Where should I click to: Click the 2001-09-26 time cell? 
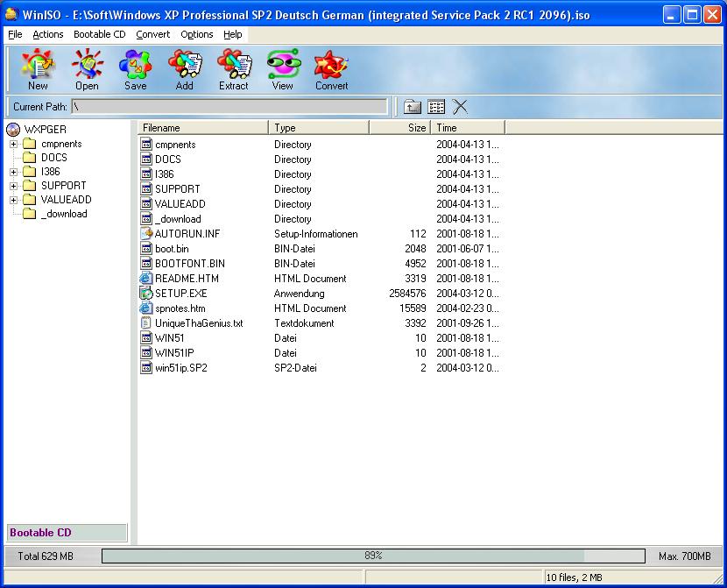[468, 323]
